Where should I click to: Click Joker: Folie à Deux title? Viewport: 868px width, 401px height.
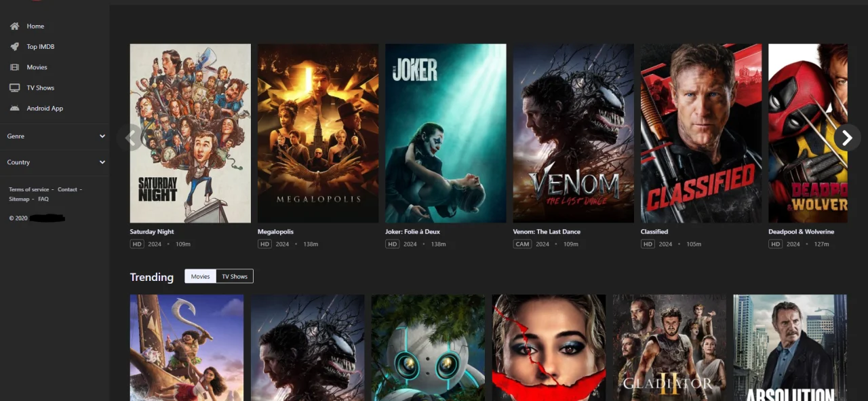coord(412,231)
